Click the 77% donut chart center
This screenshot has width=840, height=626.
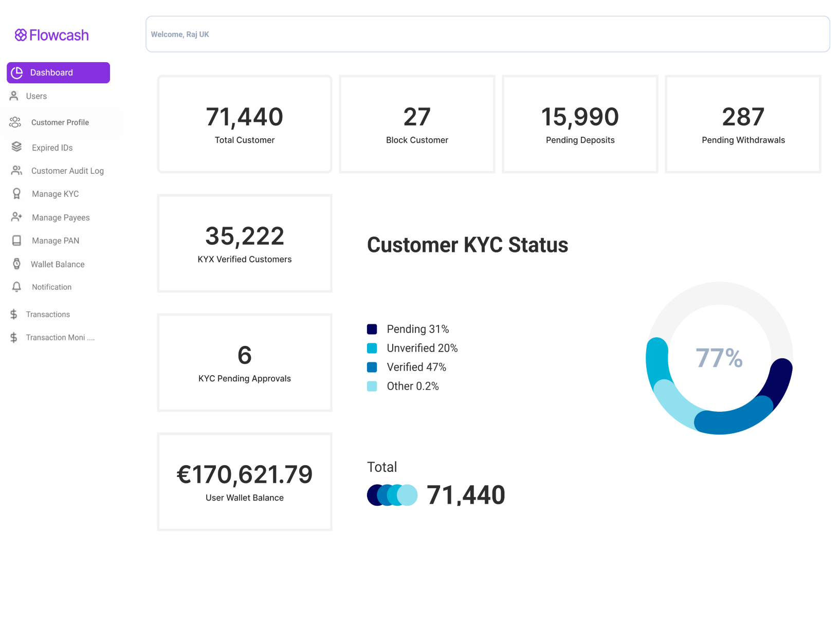719,358
